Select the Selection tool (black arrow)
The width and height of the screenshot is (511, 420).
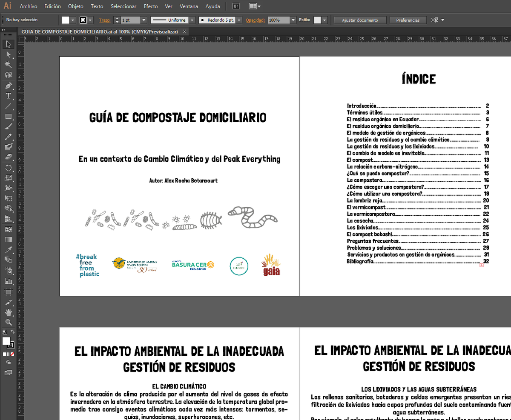pos(8,44)
